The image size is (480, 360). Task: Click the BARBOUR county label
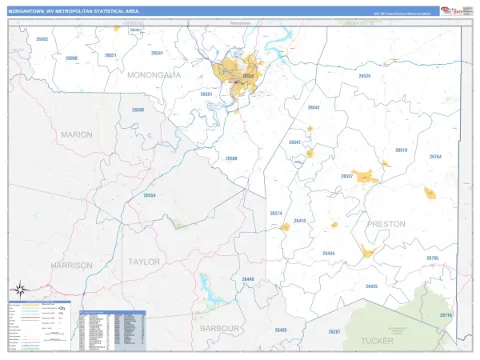coord(220,328)
